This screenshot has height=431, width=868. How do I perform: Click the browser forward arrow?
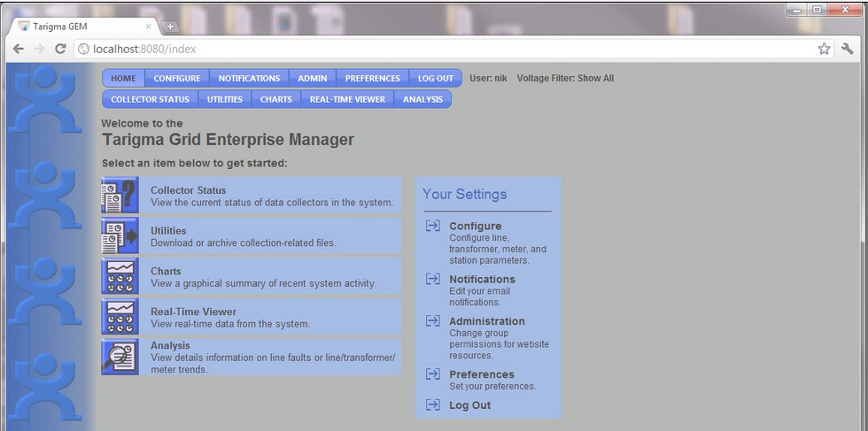(39, 49)
